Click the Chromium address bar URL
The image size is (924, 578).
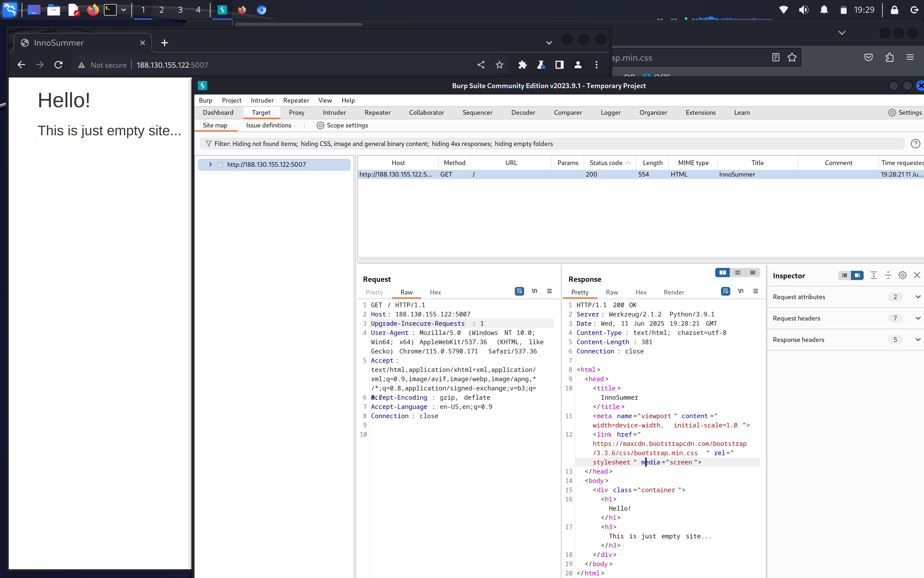(173, 65)
